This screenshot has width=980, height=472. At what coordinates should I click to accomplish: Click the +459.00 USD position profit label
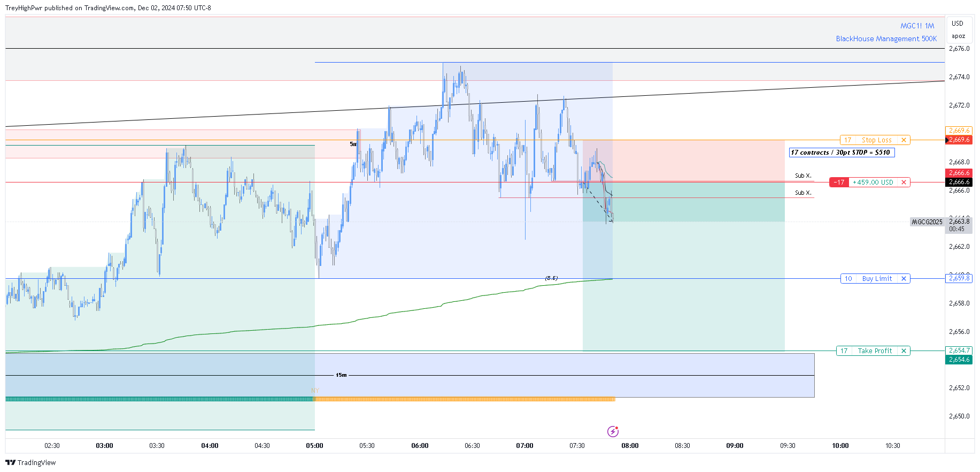click(x=873, y=182)
